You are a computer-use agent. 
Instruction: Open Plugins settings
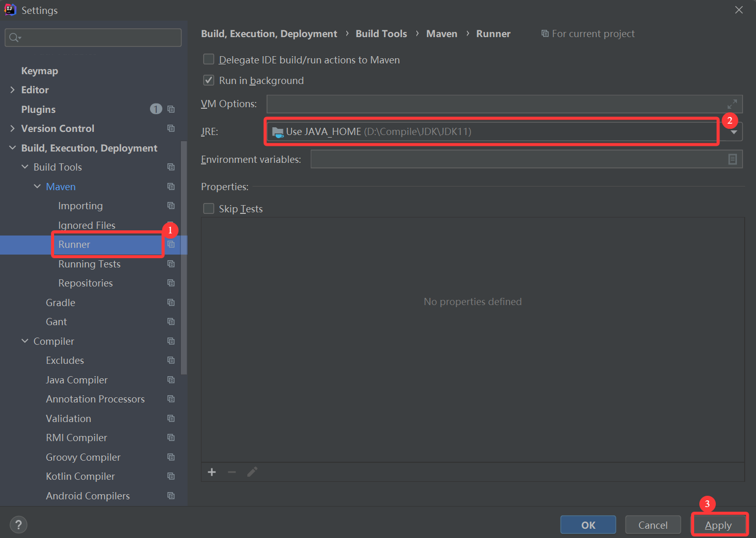tap(38, 109)
